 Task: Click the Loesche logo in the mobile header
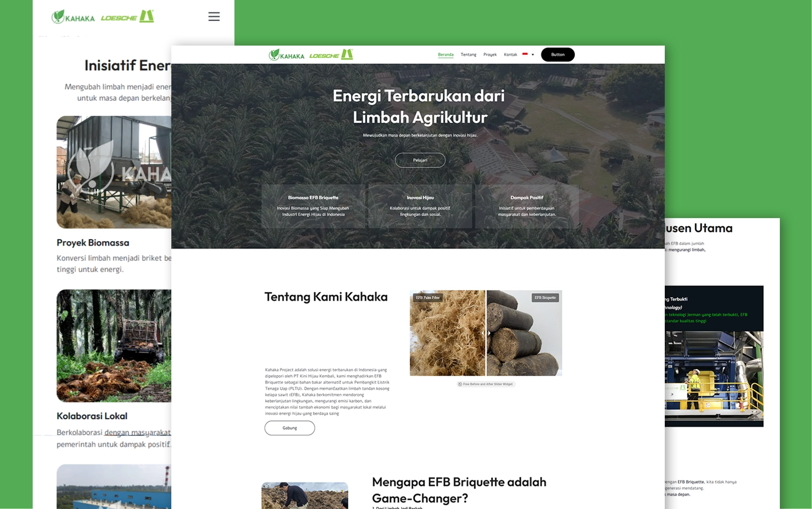[127, 17]
